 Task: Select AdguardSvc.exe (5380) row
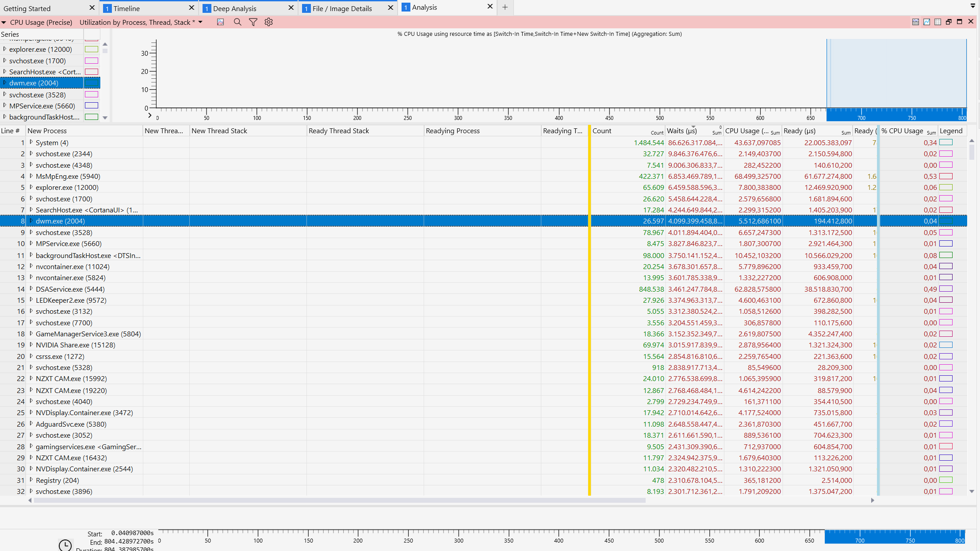pyautogui.click(x=483, y=424)
